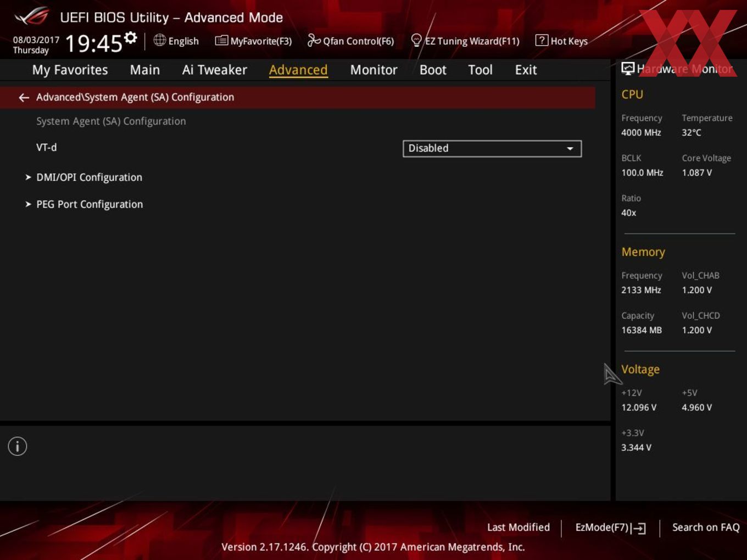Click the back arrow beside Advanced\System Agent

click(x=24, y=97)
